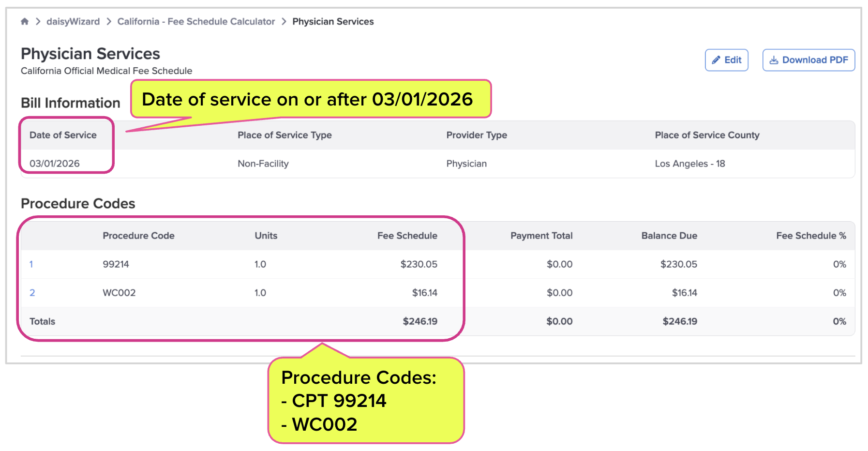Click procedure code WC002 cell

(119, 293)
